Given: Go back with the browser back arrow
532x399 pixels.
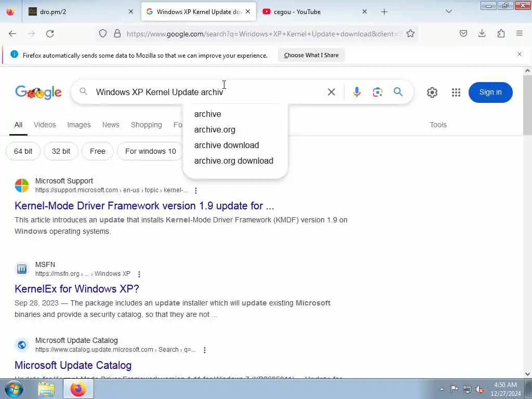Looking at the screenshot, I should [12, 34].
